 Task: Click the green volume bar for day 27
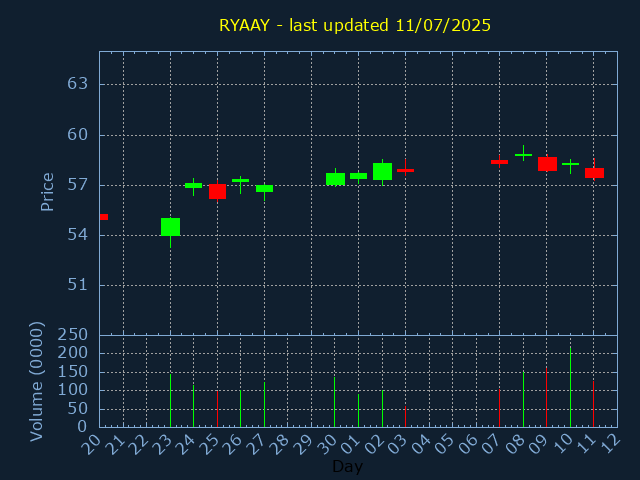[x=264, y=404]
